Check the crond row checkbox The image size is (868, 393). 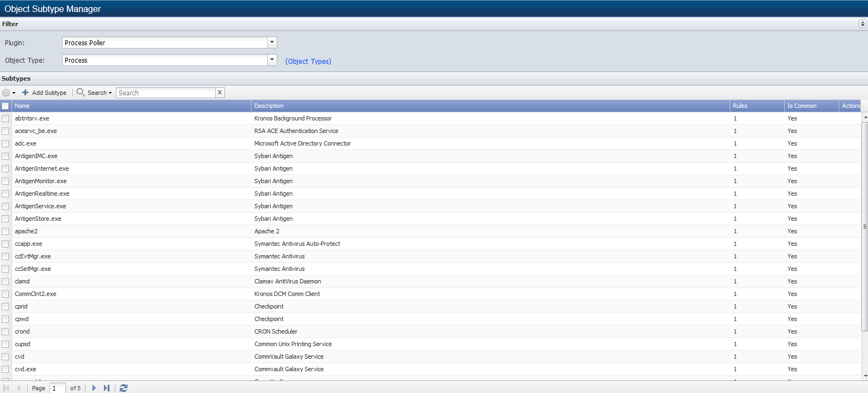click(5, 331)
